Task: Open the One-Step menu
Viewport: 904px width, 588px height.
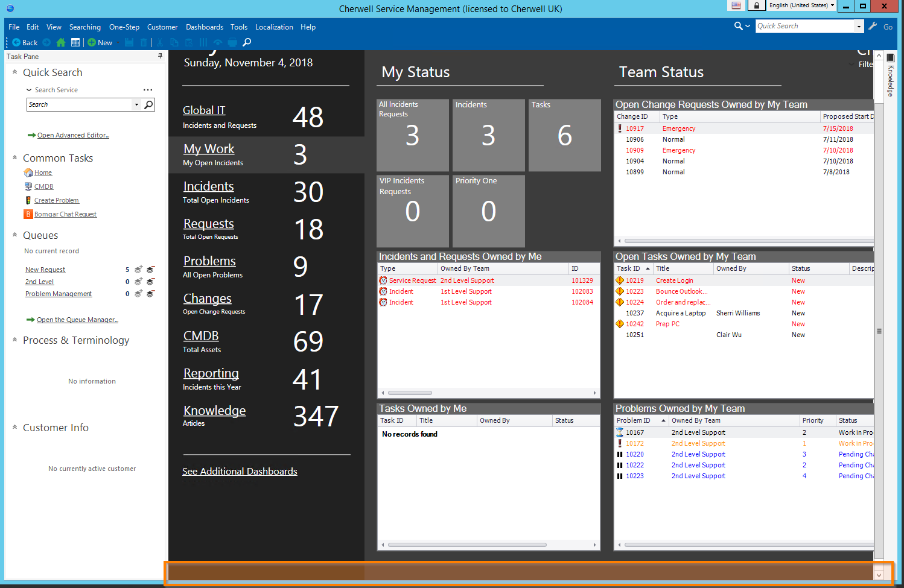Action: click(x=124, y=27)
